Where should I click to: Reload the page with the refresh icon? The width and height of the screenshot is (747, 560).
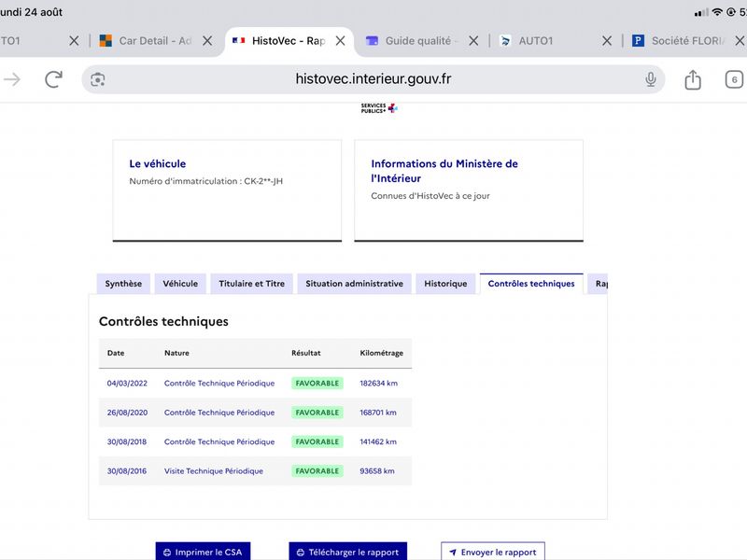point(53,79)
